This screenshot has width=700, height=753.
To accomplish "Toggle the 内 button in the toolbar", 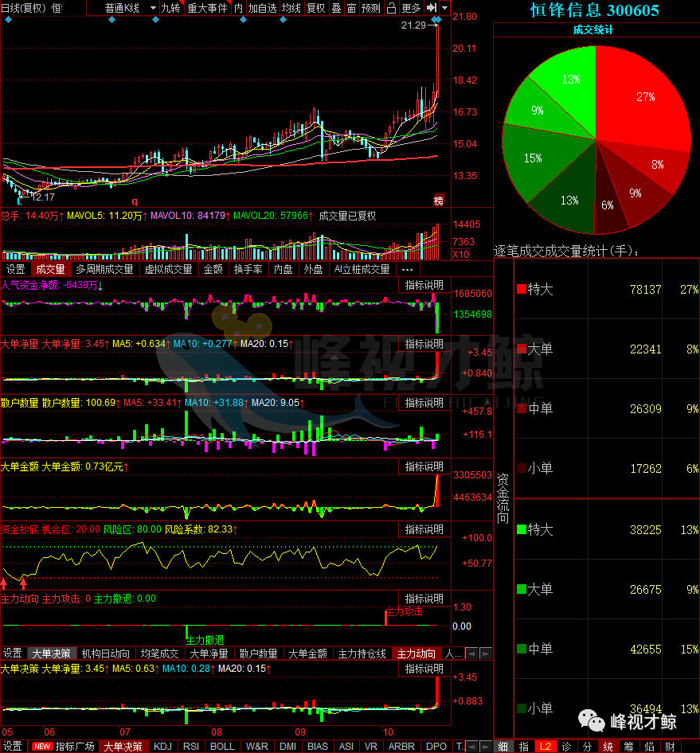I will pyautogui.click(x=238, y=8).
